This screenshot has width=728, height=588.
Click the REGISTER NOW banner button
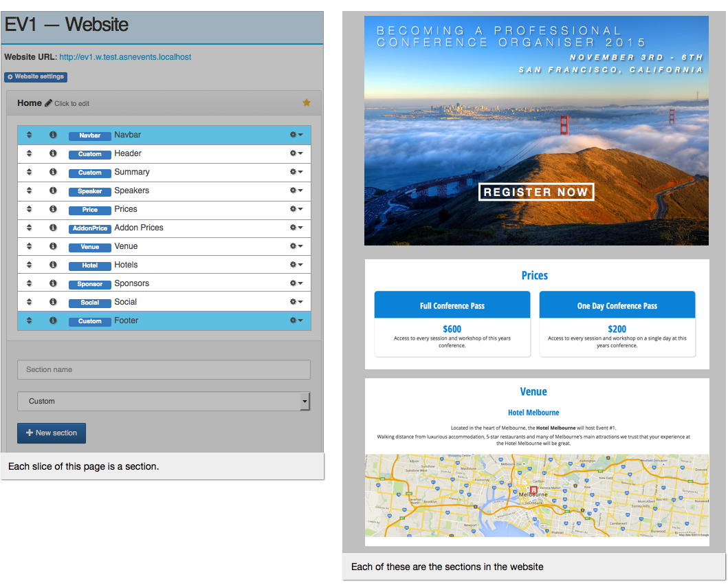click(536, 192)
